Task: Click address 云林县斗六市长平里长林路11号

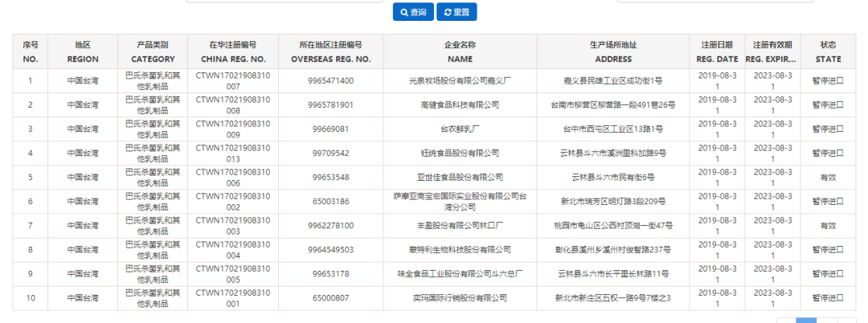Action: click(x=612, y=274)
